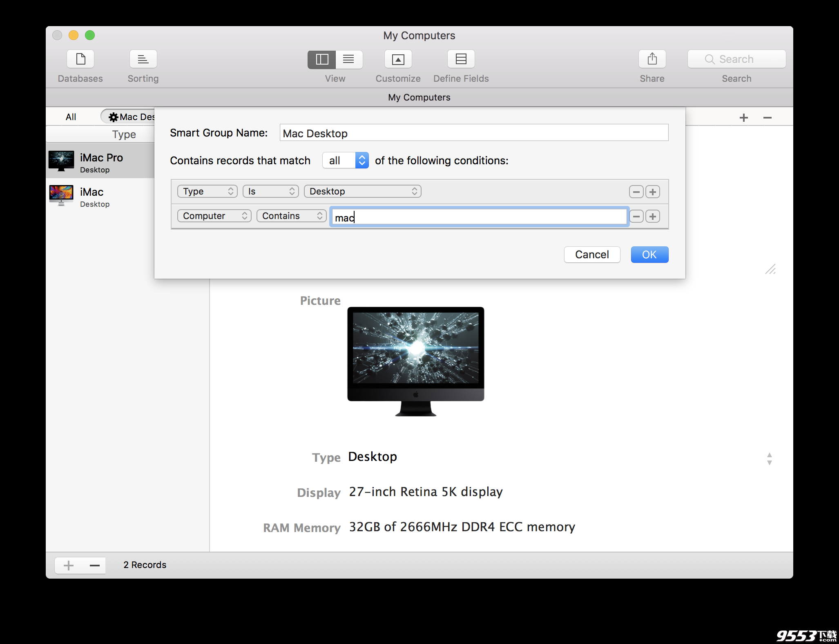The width and height of the screenshot is (839, 644).
Task: Click the green zoom window button
Action: pos(90,36)
